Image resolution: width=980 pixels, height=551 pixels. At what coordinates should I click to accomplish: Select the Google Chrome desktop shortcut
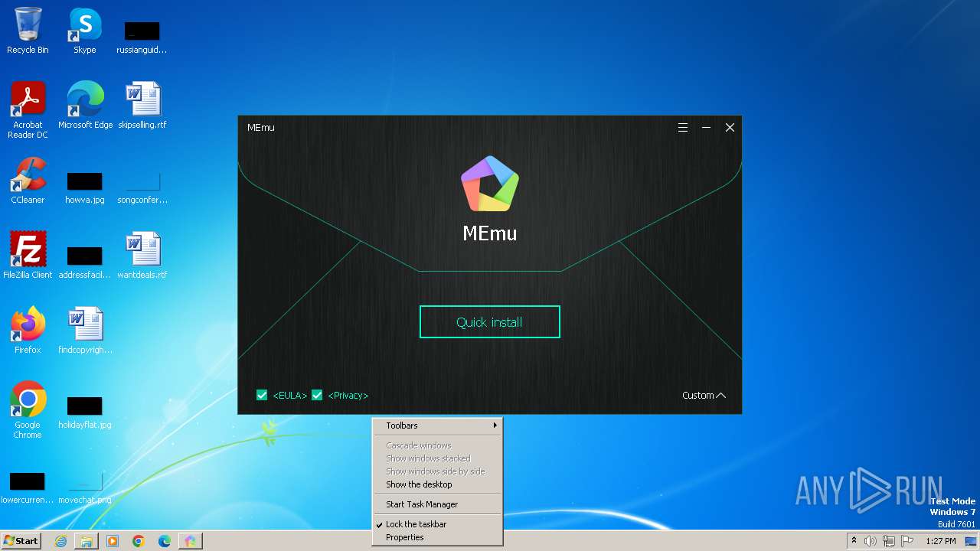click(x=28, y=411)
